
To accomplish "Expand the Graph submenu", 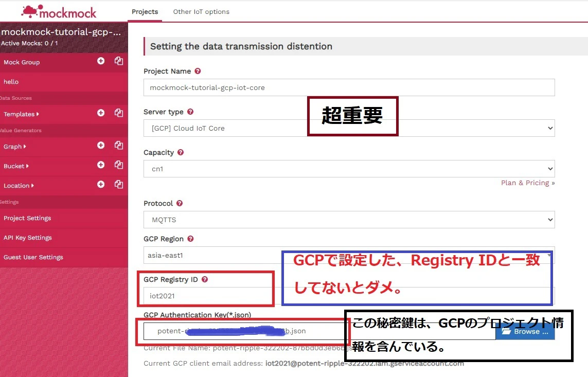I will pyautogui.click(x=15, y=147).
